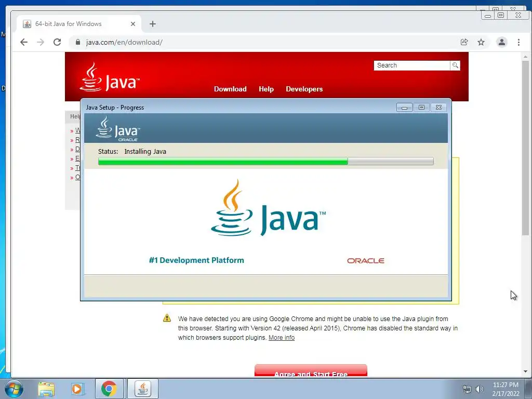
Task: Click the Java logo in the red header
Action: (109, 77)
